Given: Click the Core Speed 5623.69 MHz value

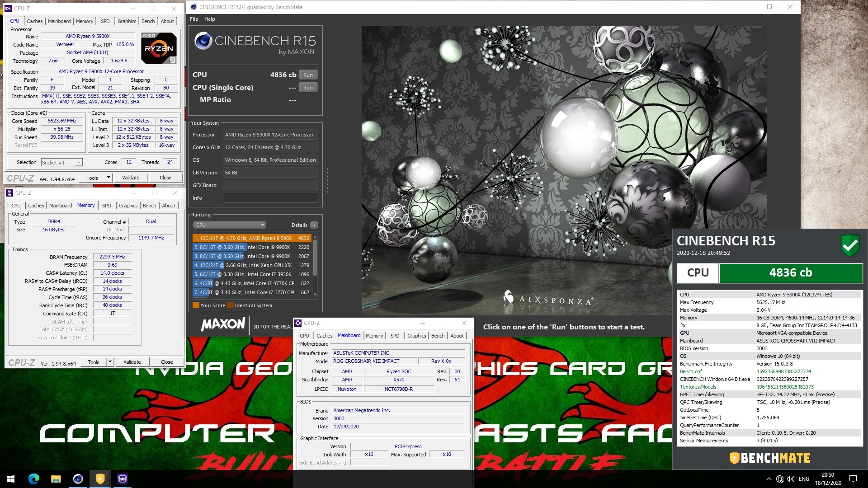Looking at the screenshot, I should point(62,121).
